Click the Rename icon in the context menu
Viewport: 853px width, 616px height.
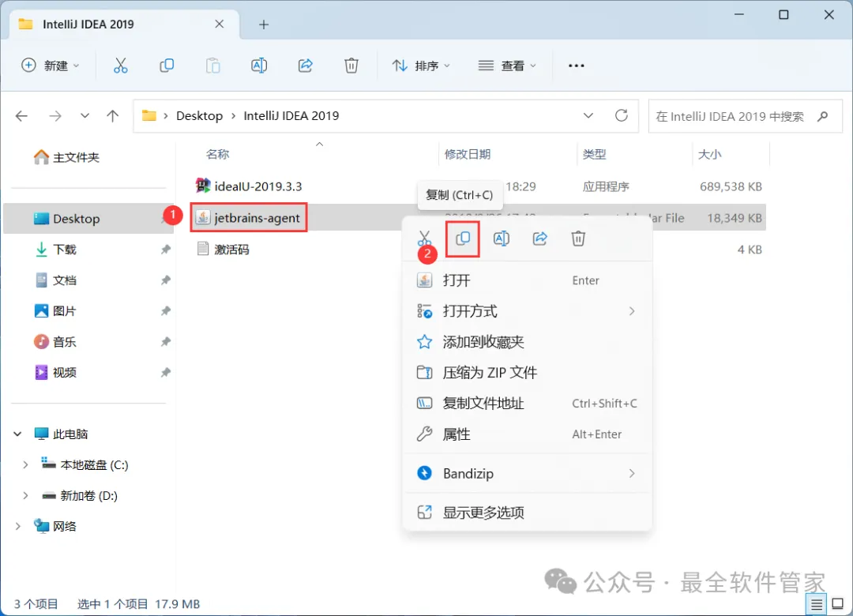tap(501, 239)
